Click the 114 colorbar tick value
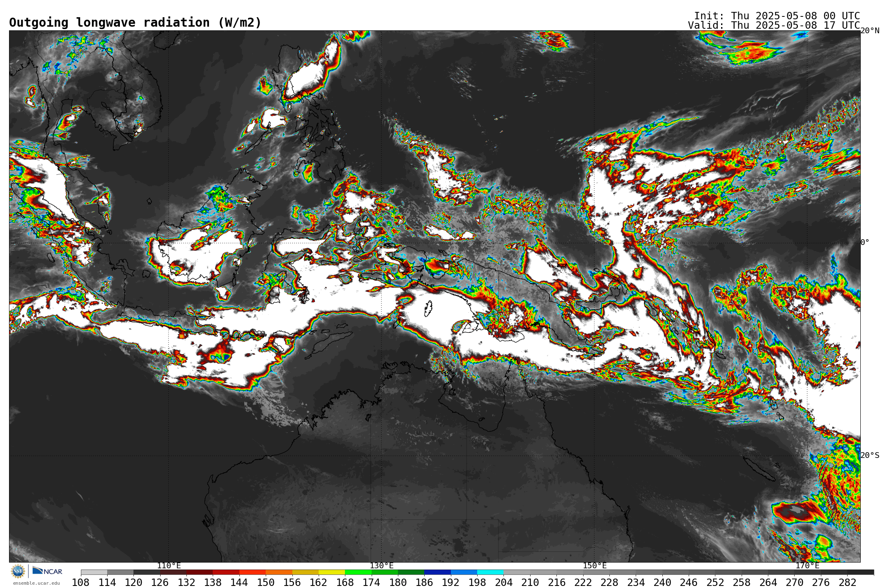 [x=107, y=583]
